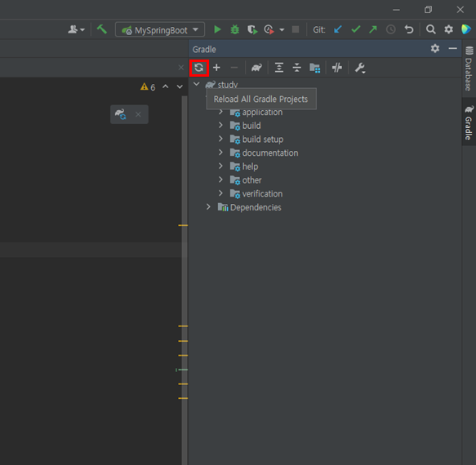This screenshot has height=465, width=476.
Task: Click the Reload All Gradle Projects icon
Action: click(x=199, y=68)
